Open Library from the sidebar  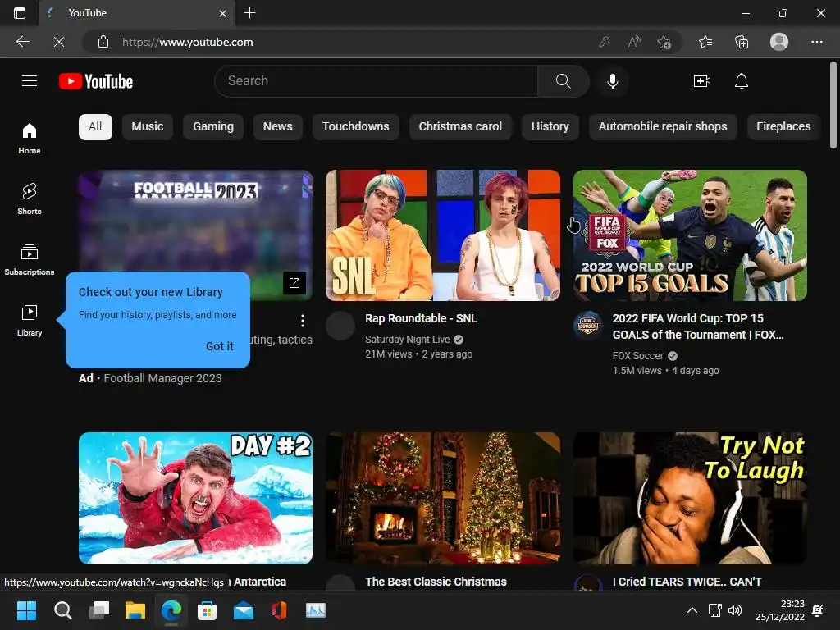30,320
